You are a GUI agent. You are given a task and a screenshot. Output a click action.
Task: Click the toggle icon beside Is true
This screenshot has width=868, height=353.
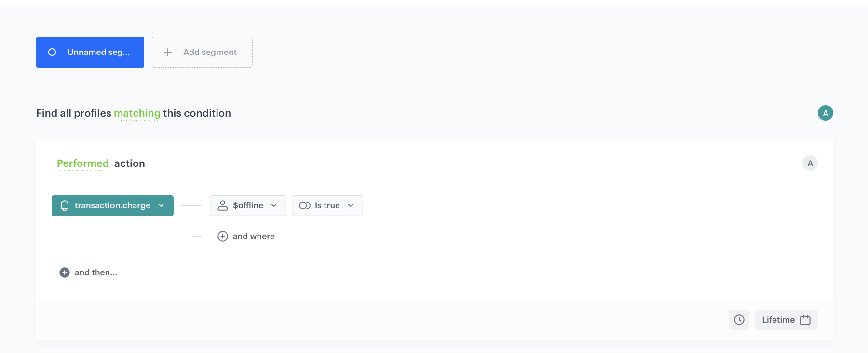304,205
